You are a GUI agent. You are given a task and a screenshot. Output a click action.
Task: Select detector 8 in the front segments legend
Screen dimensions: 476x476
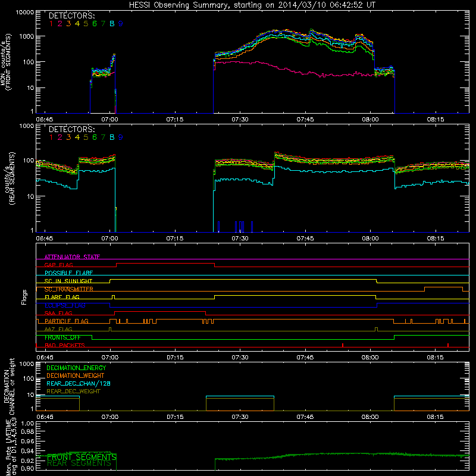pyautogui.click(x=112, y=24)
